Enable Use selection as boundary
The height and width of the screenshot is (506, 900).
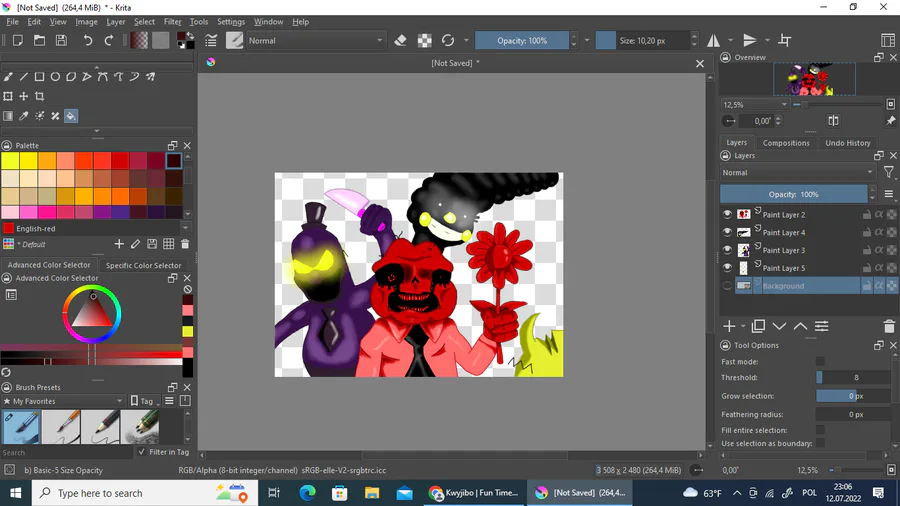[x=820, y=443]
